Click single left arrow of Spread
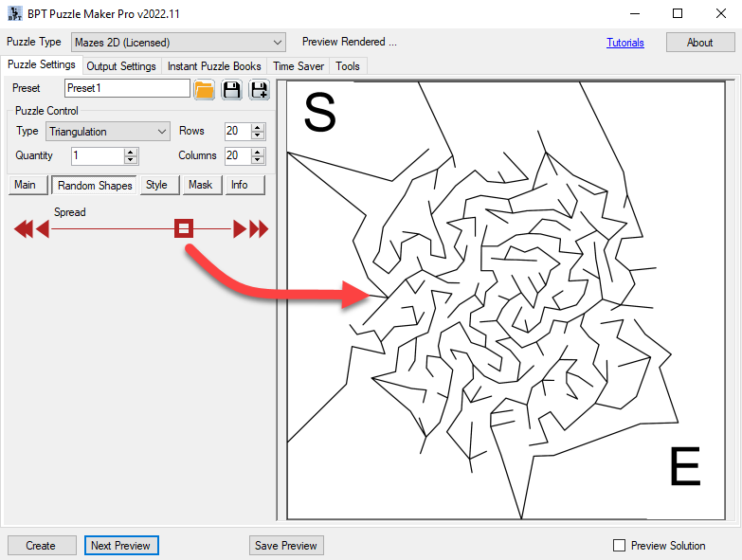 tap(42, 228)
